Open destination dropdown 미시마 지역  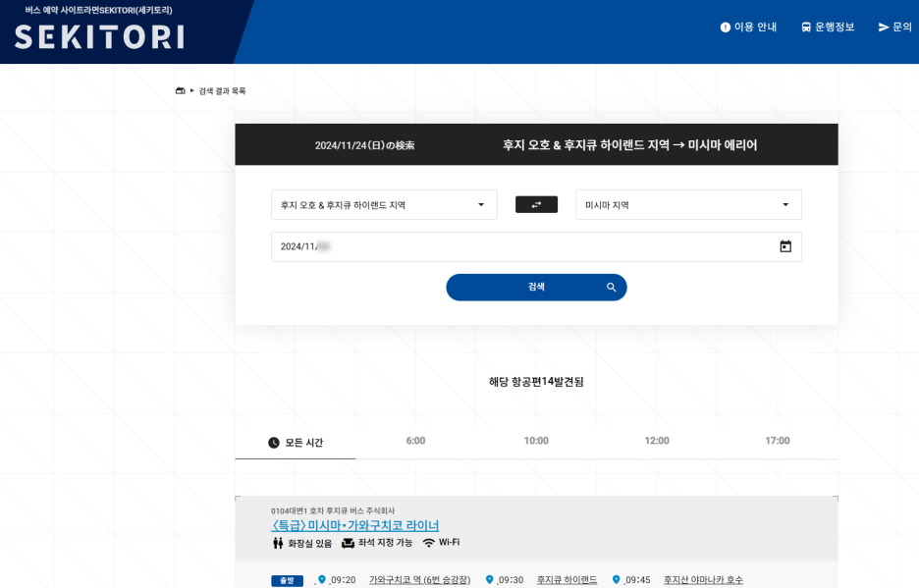point(688,204)
